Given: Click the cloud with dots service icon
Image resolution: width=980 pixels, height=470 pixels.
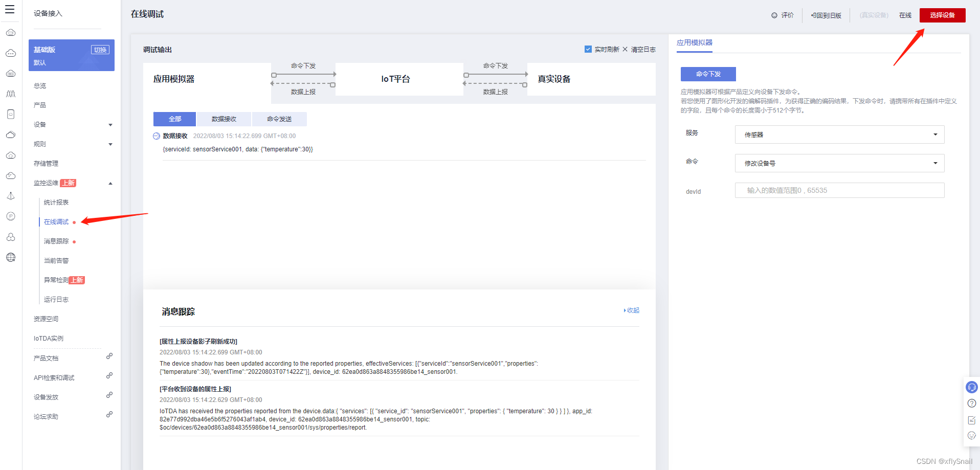Looking at the screenshot, I should (11, 53).
